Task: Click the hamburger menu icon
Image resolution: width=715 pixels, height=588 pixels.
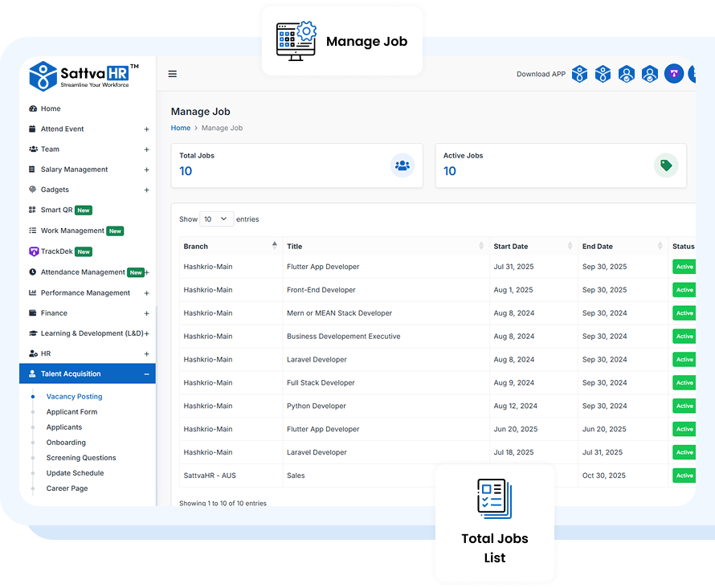Action: point(172,74)
